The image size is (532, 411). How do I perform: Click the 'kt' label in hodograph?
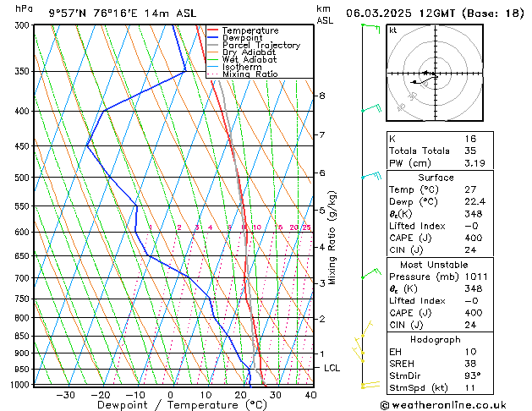393,30
